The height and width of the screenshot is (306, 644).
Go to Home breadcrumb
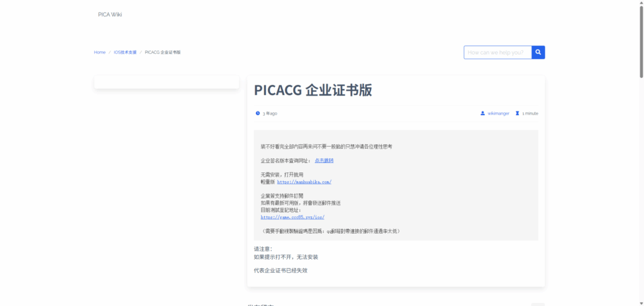(x=100, y=52)
